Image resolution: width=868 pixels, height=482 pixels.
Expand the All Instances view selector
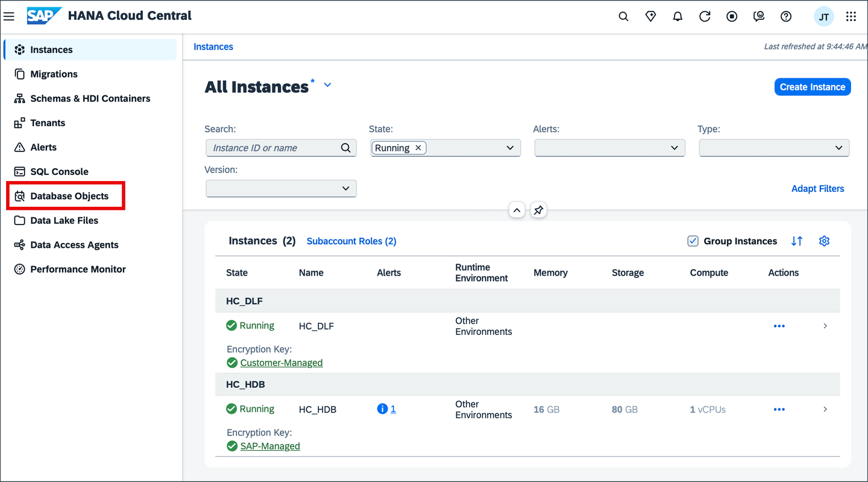coord(327,85)
